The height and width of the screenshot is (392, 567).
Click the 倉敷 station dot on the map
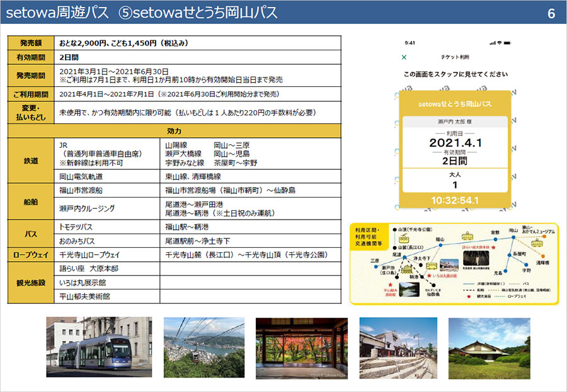coord(495,240)
